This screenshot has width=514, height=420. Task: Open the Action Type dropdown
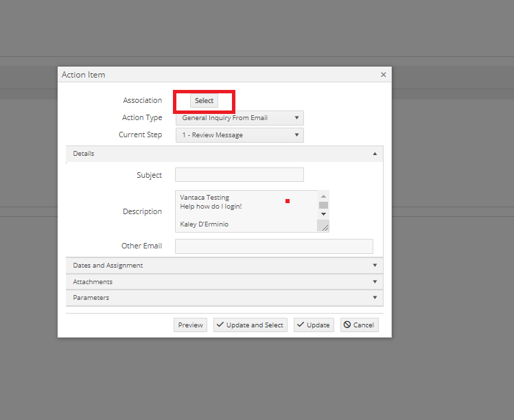coord(239,118)
